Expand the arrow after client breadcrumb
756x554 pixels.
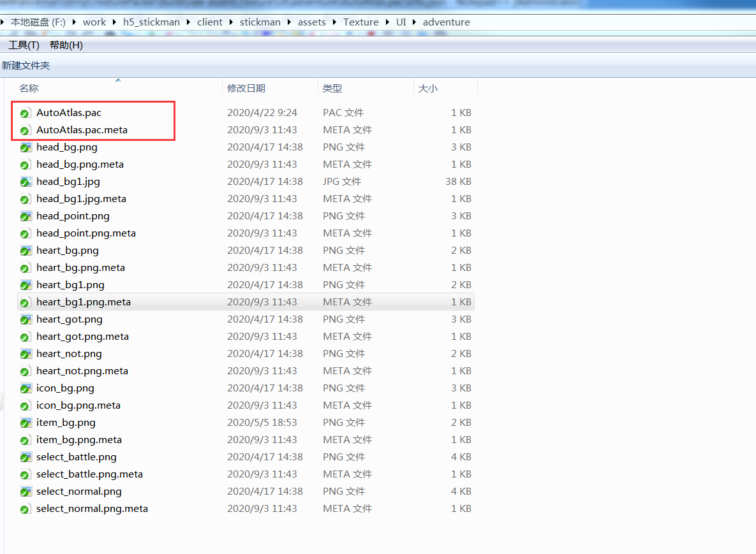point(231,22)
